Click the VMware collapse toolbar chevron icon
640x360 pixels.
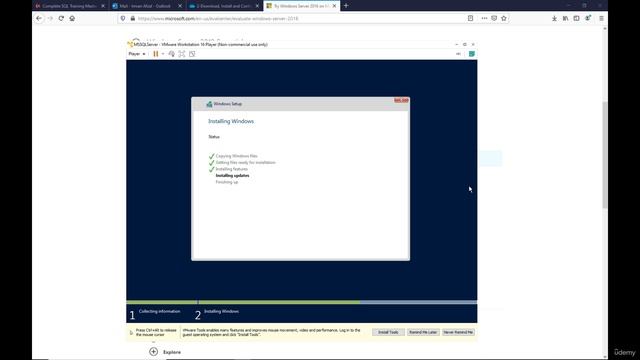point(458,54)
